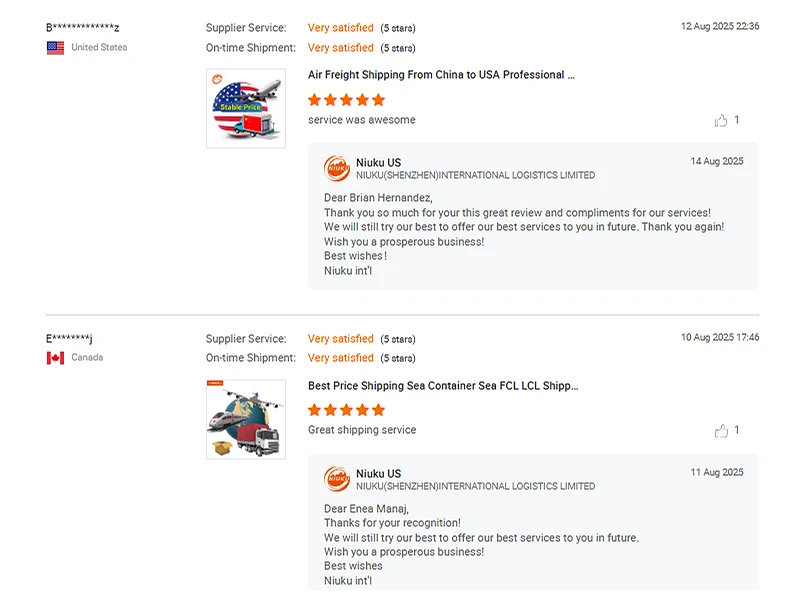Screen dimensions: 800x600
Task: Click the Canada flag icon
Action: click(x=55, y=358)
